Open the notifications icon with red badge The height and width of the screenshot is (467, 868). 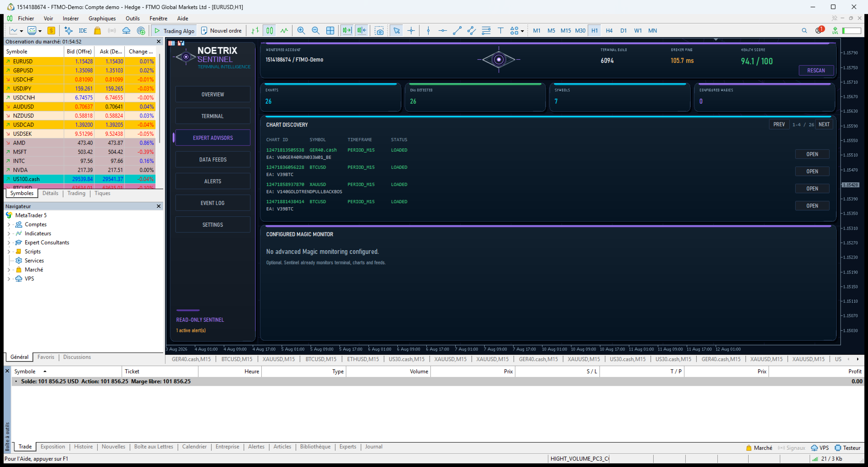tap(820, 30)
